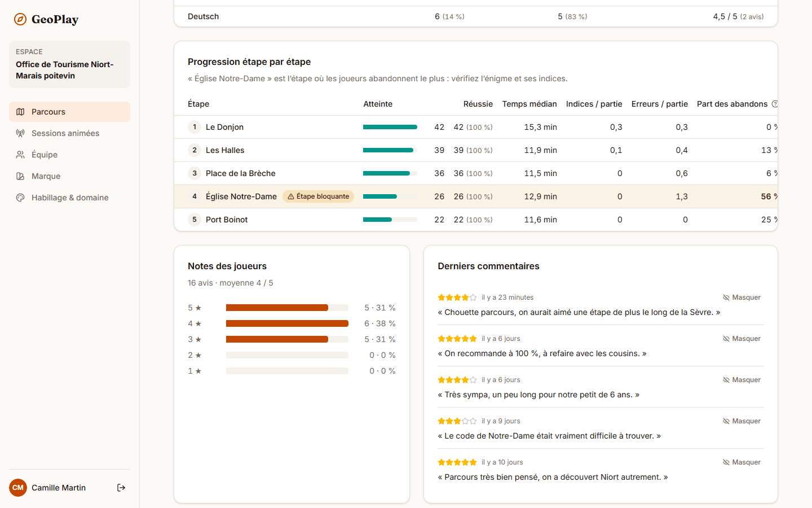Click the Sessions animées broadcast icon
The width and height of the screenshot is (812, 508).
pos(20,133)
